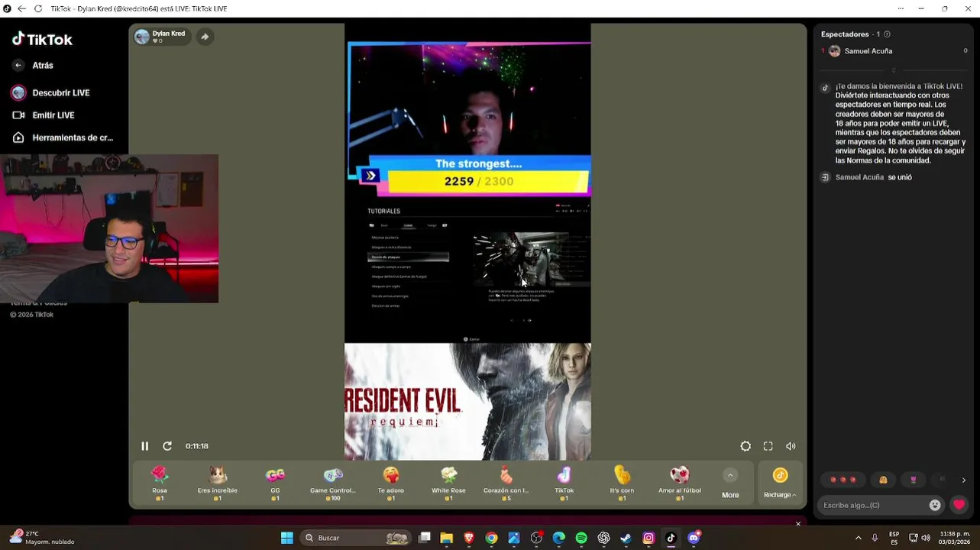Click Samuel Acuña in the join message
The image size is (980, 550).
click(x=859, y=177)
